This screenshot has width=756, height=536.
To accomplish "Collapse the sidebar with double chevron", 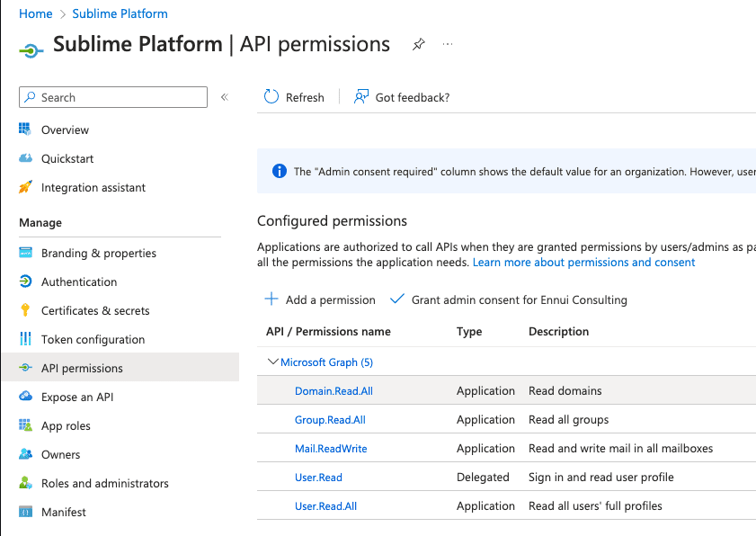I will (x=224, y=97).
